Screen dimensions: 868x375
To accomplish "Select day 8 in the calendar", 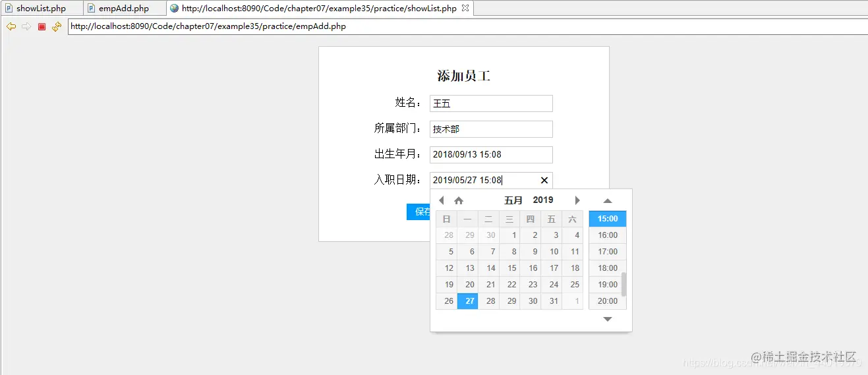I will click(x=510, y=252).
